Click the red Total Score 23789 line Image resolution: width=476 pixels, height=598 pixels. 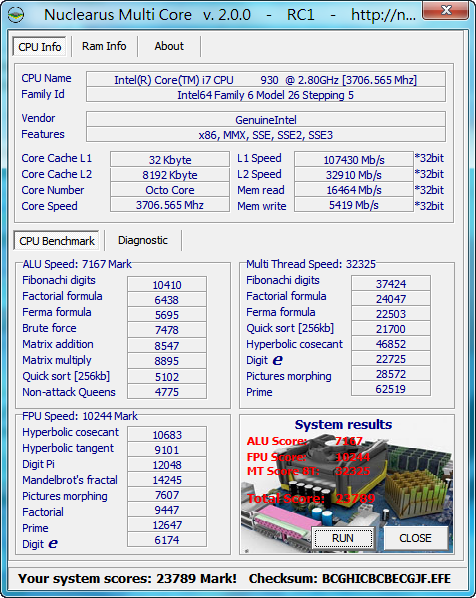(x=311, y=498)
